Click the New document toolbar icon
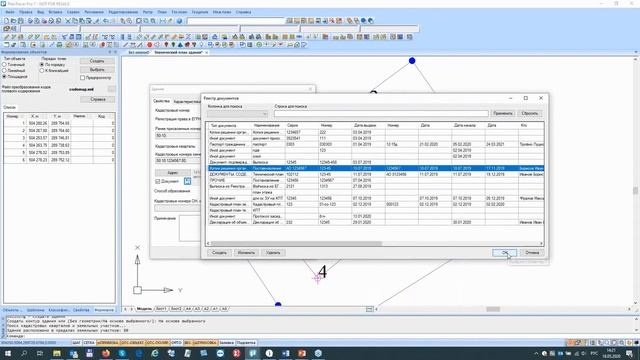 (6, 20)
